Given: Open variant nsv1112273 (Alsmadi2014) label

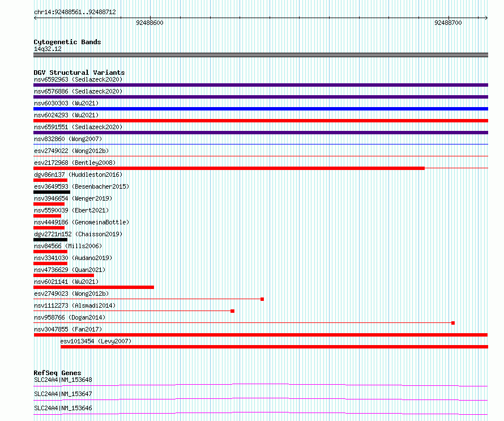Looking at the screenshot, I should click(x=75, y=305).
